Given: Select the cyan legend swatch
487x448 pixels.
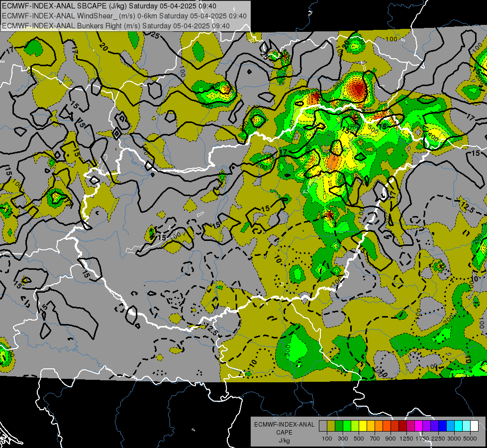Looking at the screenshot, I should (459, 426).
